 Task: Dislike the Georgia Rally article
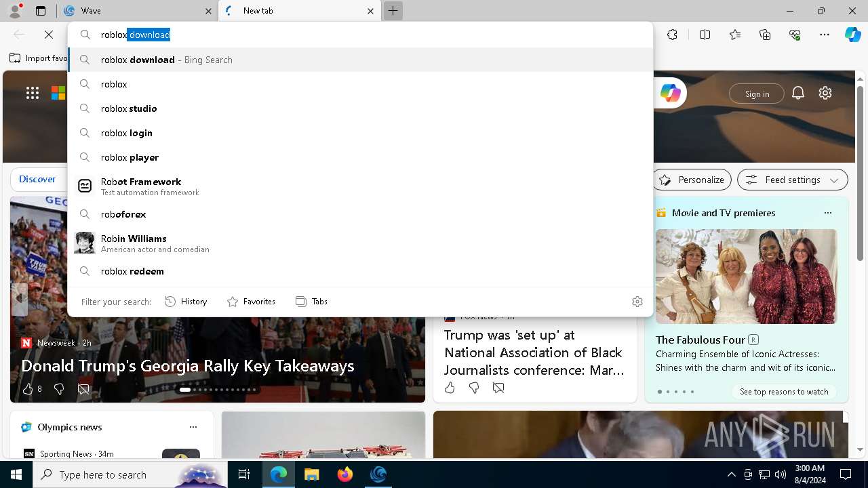click(x=59, y=389)
